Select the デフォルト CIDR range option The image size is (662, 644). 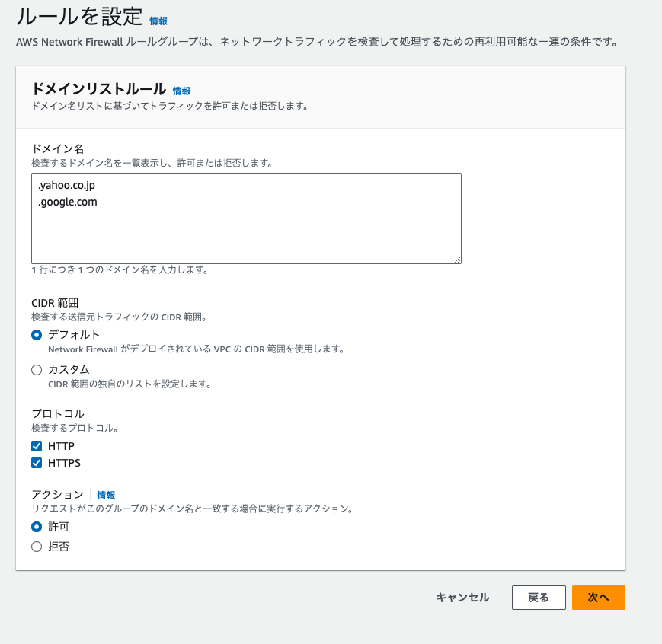(x=37, y=335)
